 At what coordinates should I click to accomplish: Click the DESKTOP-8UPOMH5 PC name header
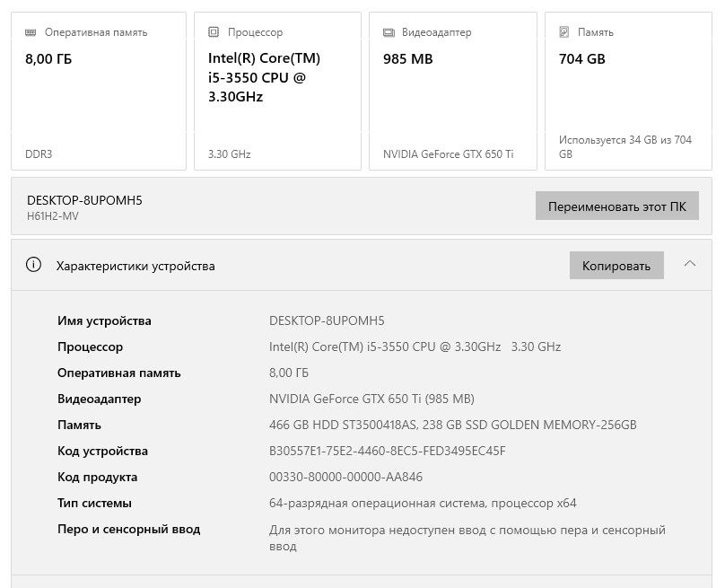click(84, 200)
